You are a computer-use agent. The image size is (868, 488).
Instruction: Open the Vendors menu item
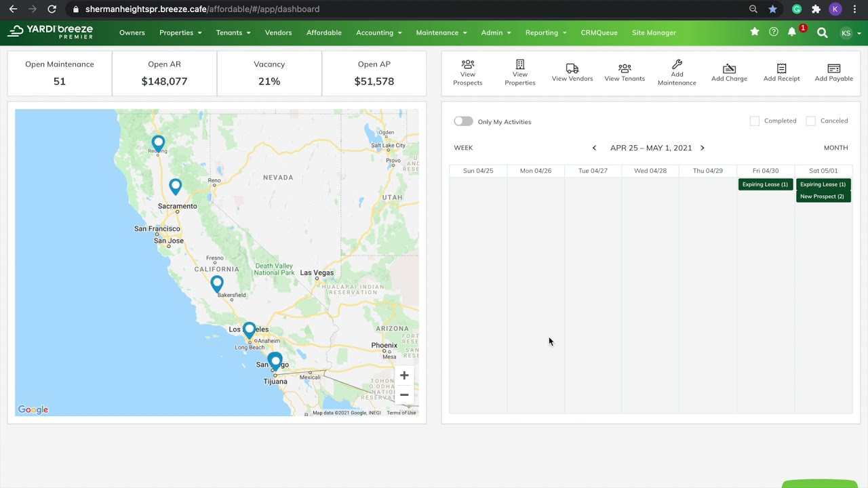click(278, 33)
